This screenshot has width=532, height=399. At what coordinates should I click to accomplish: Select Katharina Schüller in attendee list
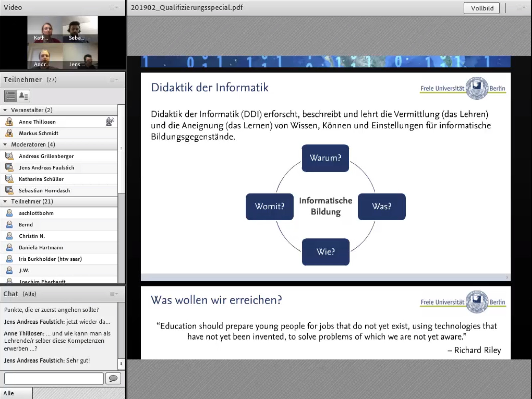tap(59, 179)
